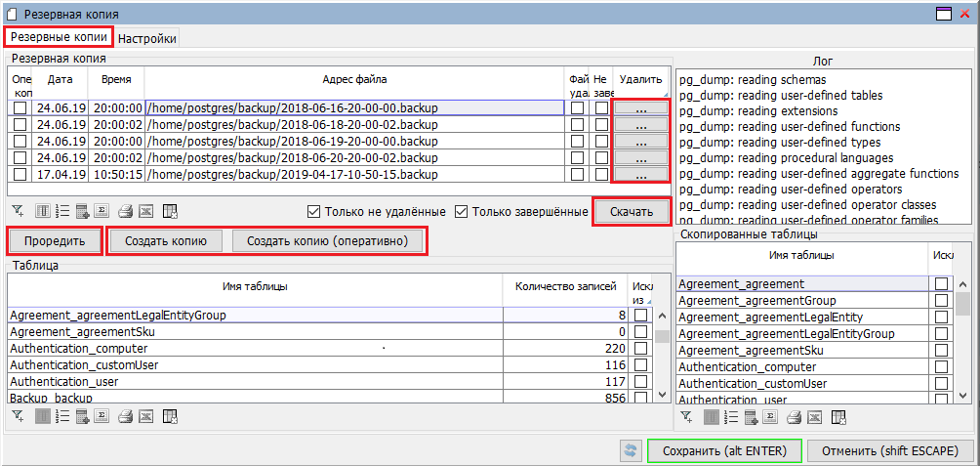Image resolution: width=980 pixels, height=466 pixels.
Task: Toggle the "Только завершённые" checkbox
Action: 463,211
